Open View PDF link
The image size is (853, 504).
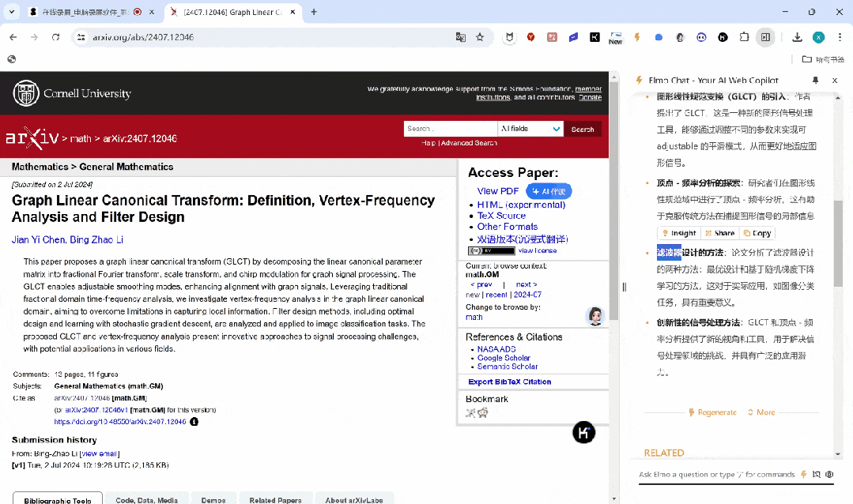coord(498,191)
